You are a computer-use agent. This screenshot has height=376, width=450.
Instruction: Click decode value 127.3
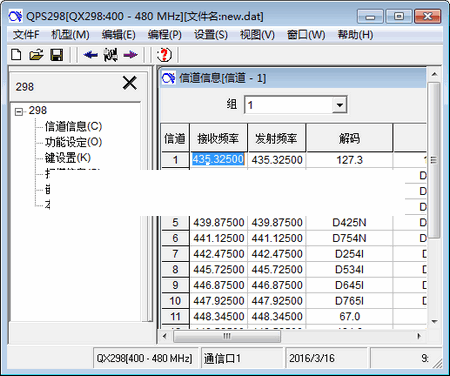tap(349, 160)
